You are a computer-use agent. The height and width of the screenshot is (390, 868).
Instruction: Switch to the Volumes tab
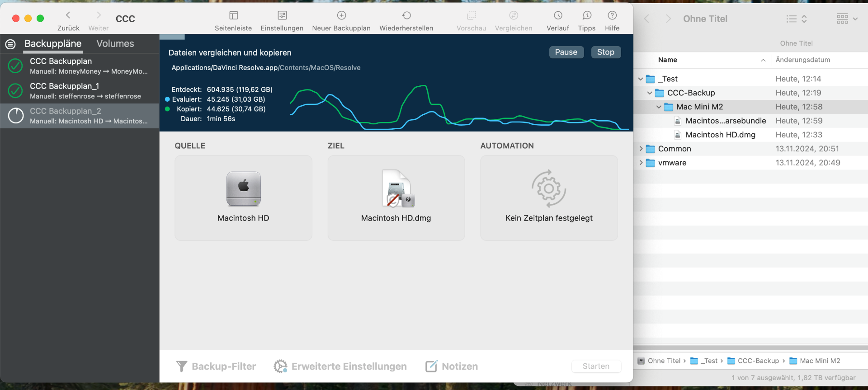click(115, 44)
